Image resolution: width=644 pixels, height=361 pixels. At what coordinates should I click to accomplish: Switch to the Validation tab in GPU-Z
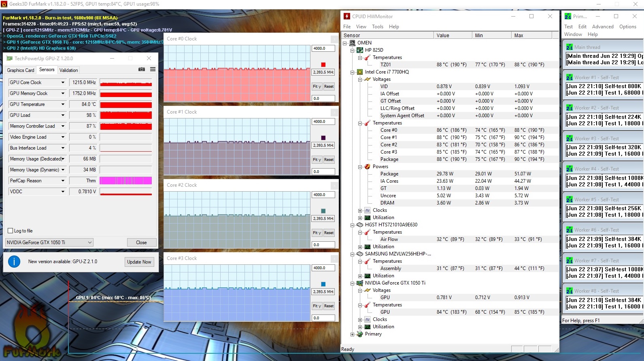point(68,70)
